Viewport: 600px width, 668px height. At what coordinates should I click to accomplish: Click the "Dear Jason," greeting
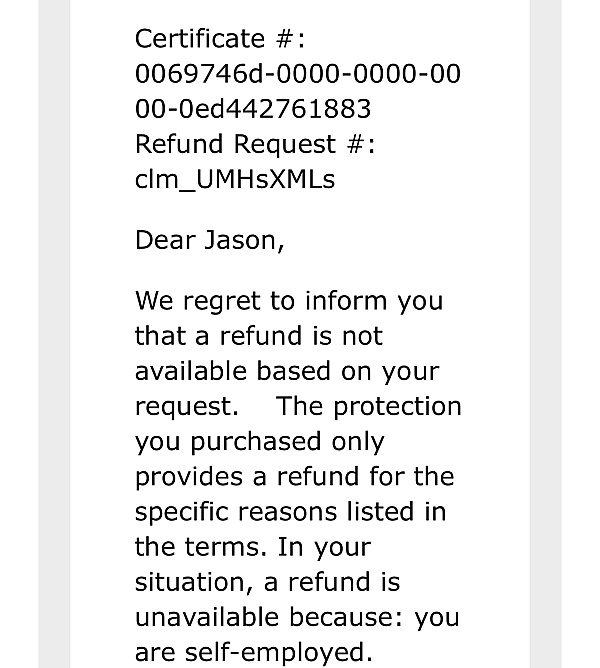[210, 241]
